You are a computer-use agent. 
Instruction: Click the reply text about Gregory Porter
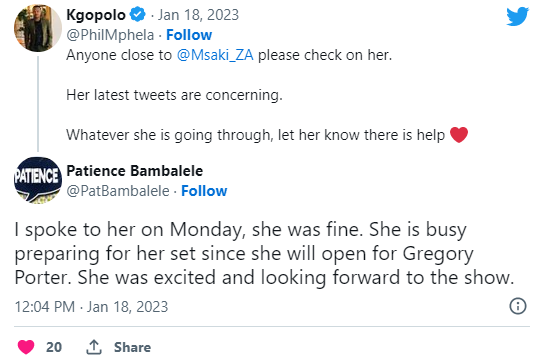click(264, 253)
